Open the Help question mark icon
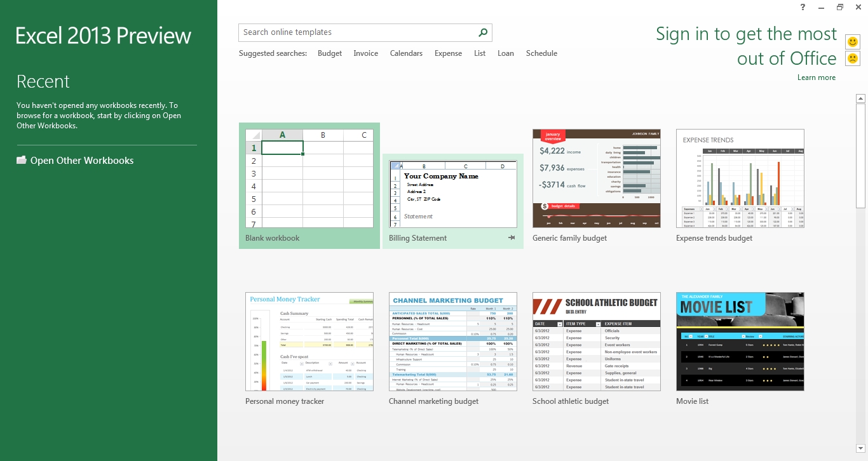The width and height of the screenshot is (868, 461). (803, 7)
